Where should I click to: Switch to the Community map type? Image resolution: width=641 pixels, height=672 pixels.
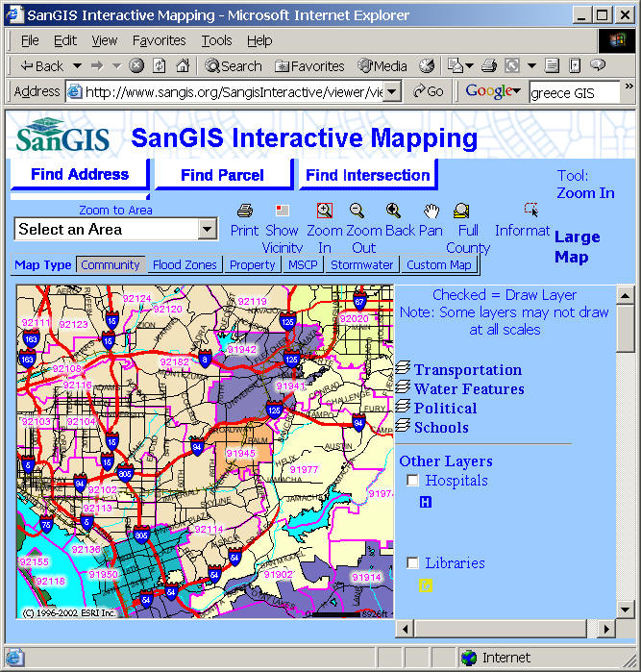point(111,264)
